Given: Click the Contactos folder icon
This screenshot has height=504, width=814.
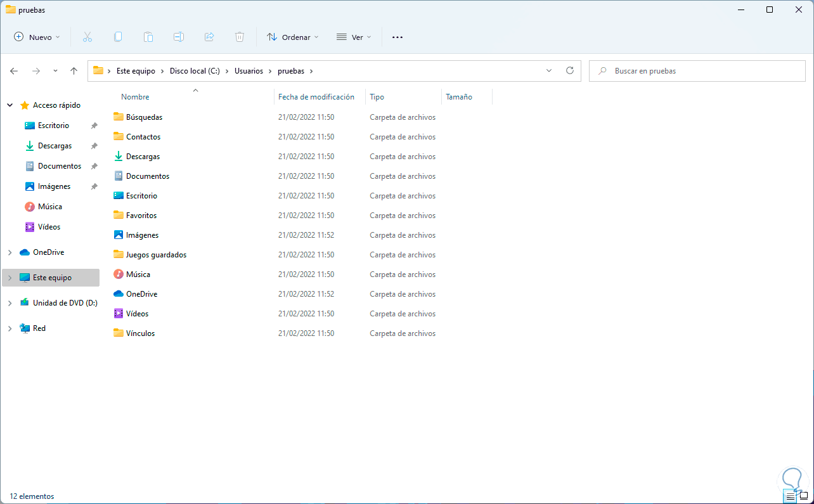Looking at the screenshot, I should [118, 136].
